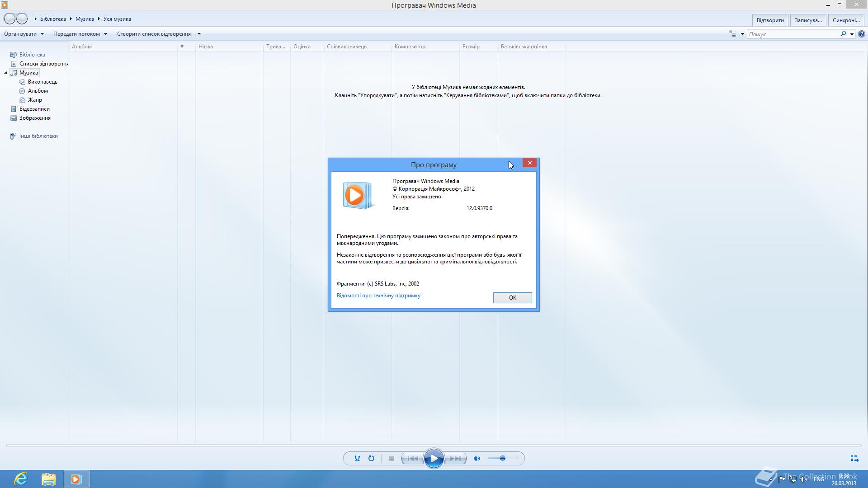Screen dimensions: 868x488
Task: Click the Previous track button
Action: tap(412, 458)
